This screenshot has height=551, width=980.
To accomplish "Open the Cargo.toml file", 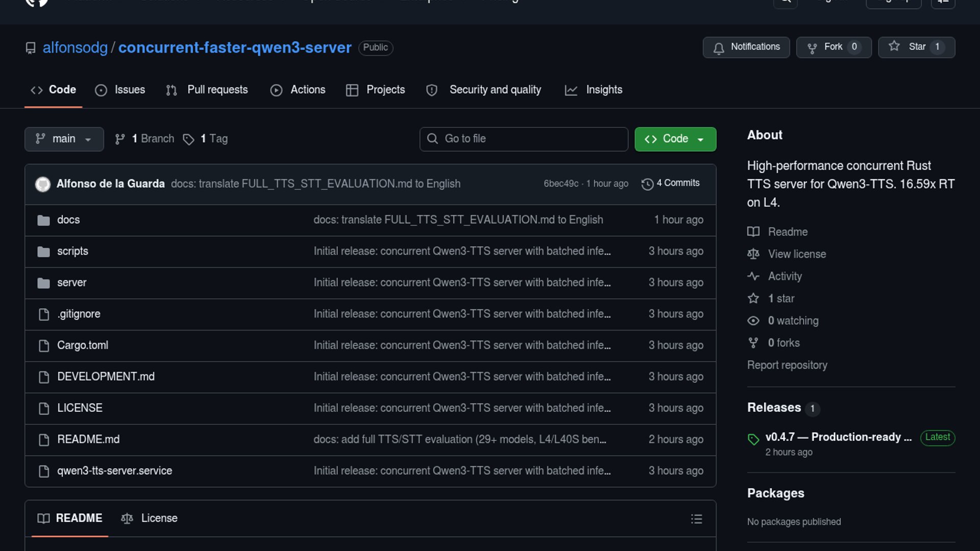I will coord(83,345).
